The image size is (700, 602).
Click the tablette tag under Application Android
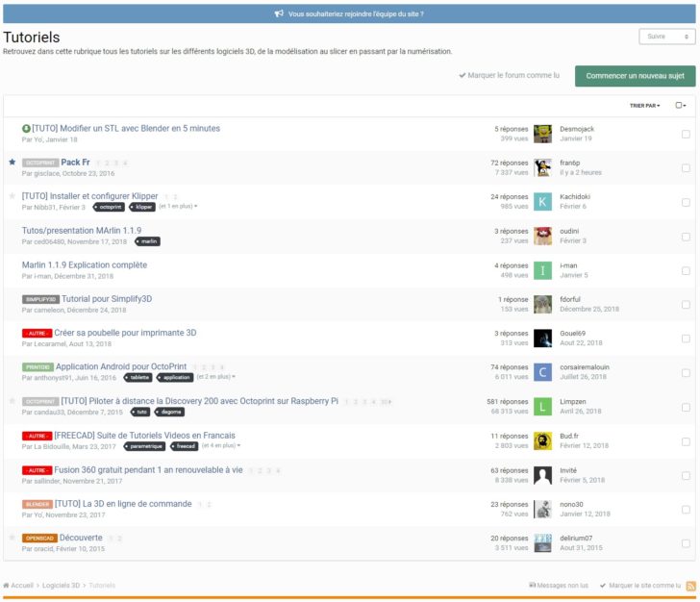click(x=138, y=378)
